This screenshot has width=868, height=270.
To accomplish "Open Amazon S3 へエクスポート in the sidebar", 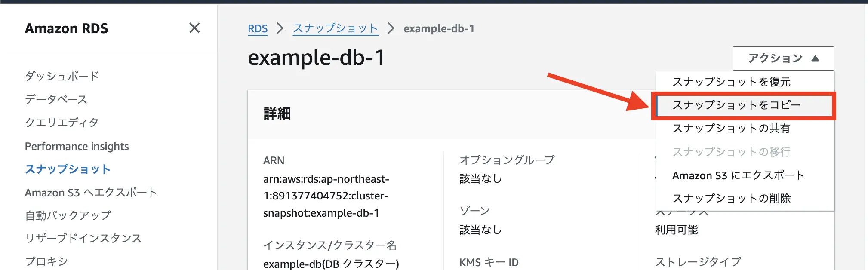I will click(91, 192).
